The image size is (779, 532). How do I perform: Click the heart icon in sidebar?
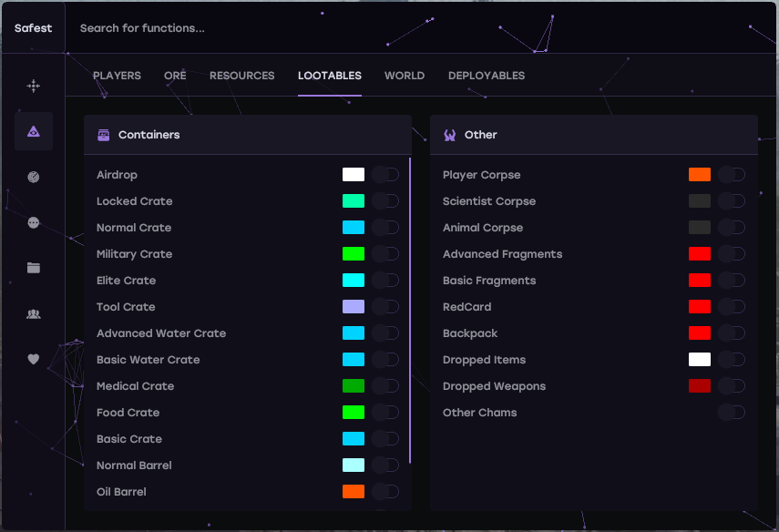34,359
